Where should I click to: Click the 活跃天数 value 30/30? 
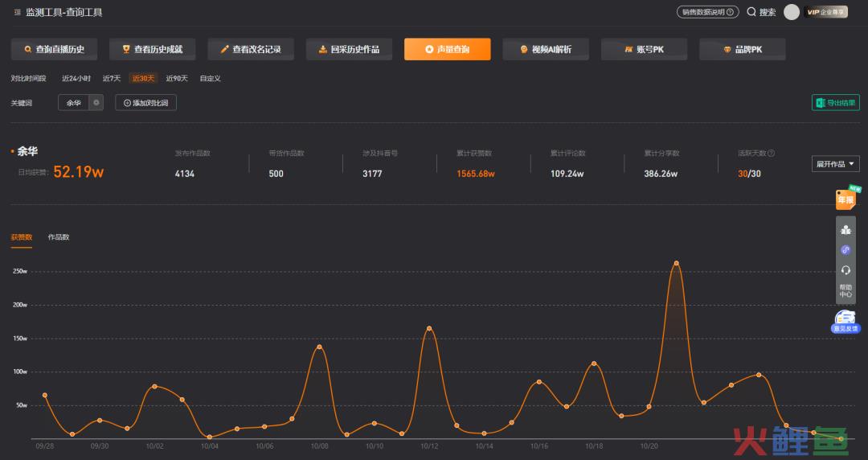pyautogui.click(x=750, y=174)
